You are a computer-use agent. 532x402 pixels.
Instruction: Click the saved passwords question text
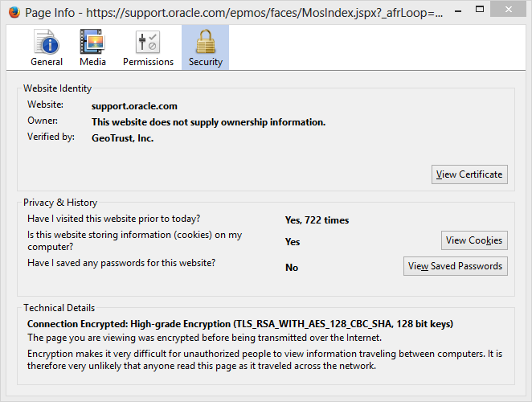point(121,263)
